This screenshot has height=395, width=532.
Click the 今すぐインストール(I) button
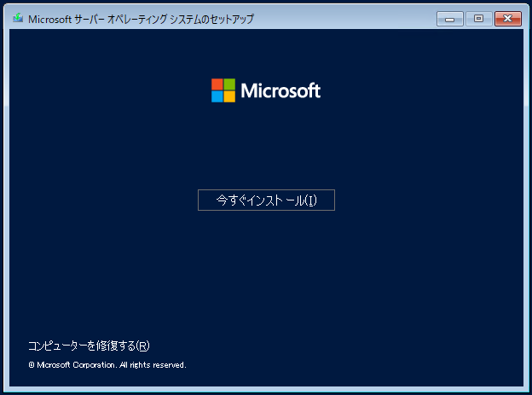tap(266, 200)
